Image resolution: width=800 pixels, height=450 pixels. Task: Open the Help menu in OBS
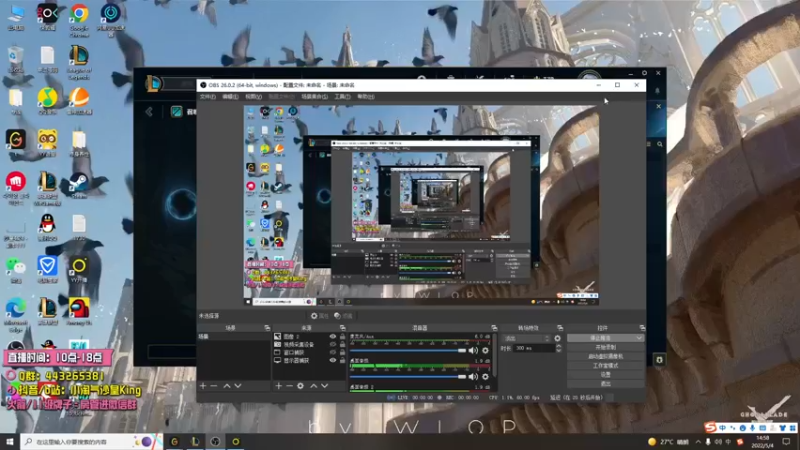click(366, 96)
